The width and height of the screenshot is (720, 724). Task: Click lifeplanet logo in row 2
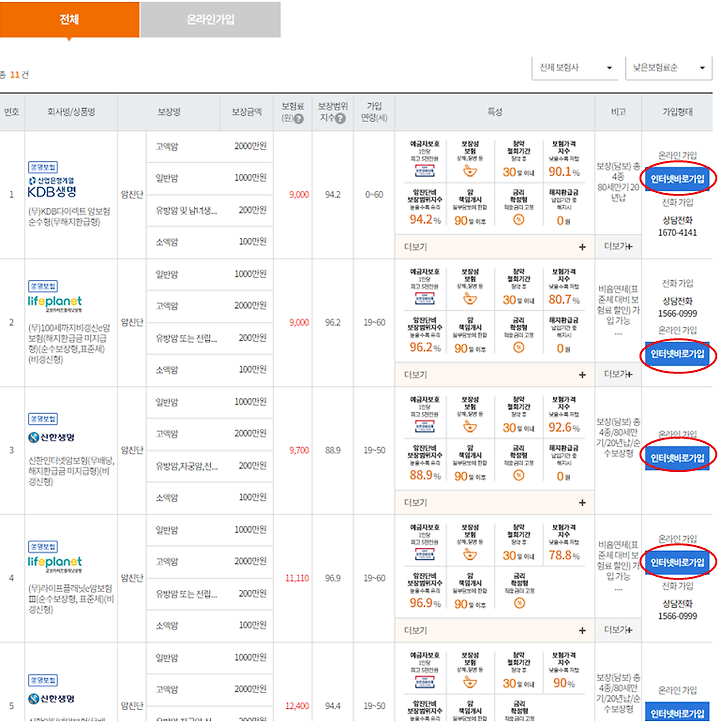56,302
